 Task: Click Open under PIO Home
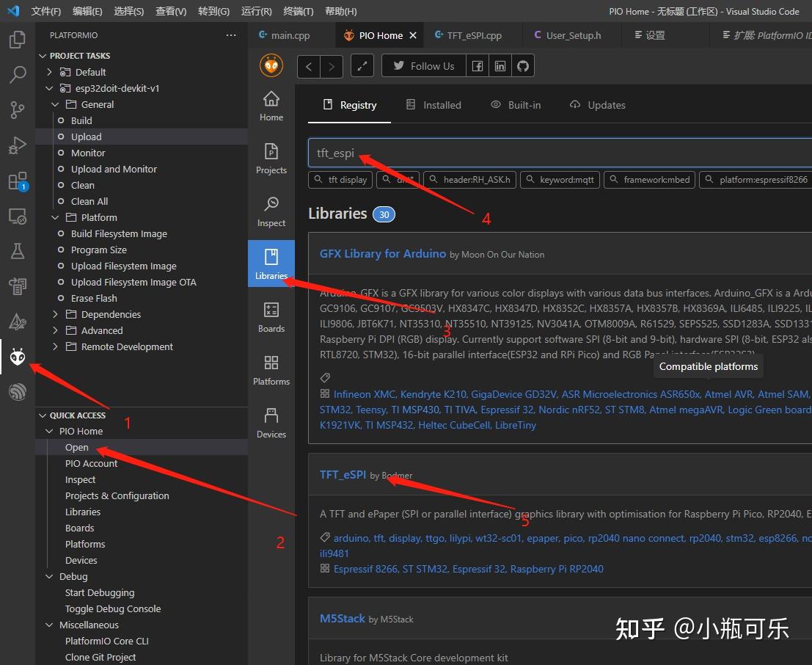[142, 447]
